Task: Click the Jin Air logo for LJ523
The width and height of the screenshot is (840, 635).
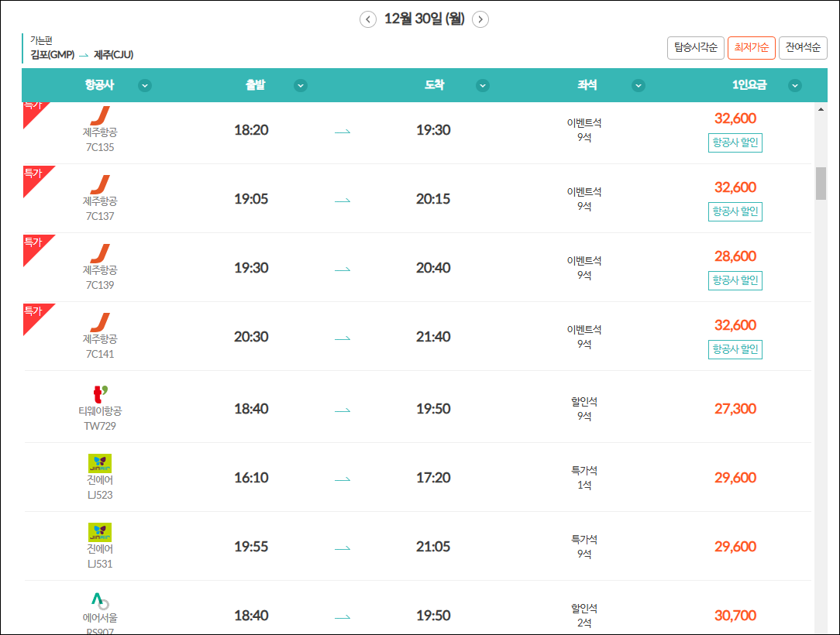Action: (100, 463)
